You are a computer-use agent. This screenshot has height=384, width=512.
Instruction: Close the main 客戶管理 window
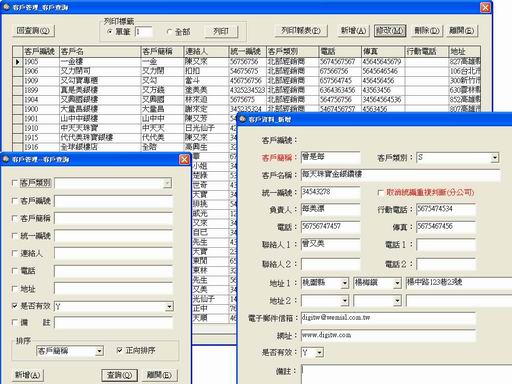coord(485,7)
